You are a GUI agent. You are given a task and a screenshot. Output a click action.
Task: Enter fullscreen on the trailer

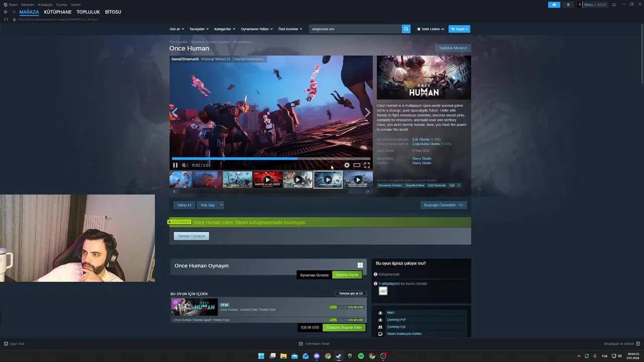pos(367,165)
